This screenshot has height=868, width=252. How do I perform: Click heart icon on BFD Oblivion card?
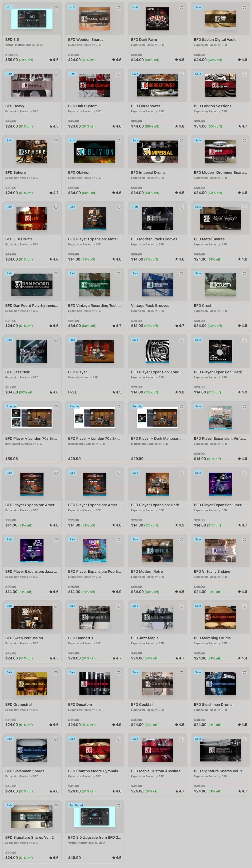coord(119,141)
